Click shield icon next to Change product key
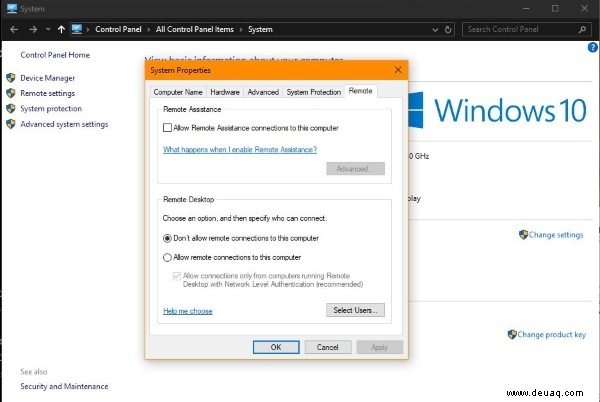The width and height of the screenshot is (600, 402). (512, 335)
